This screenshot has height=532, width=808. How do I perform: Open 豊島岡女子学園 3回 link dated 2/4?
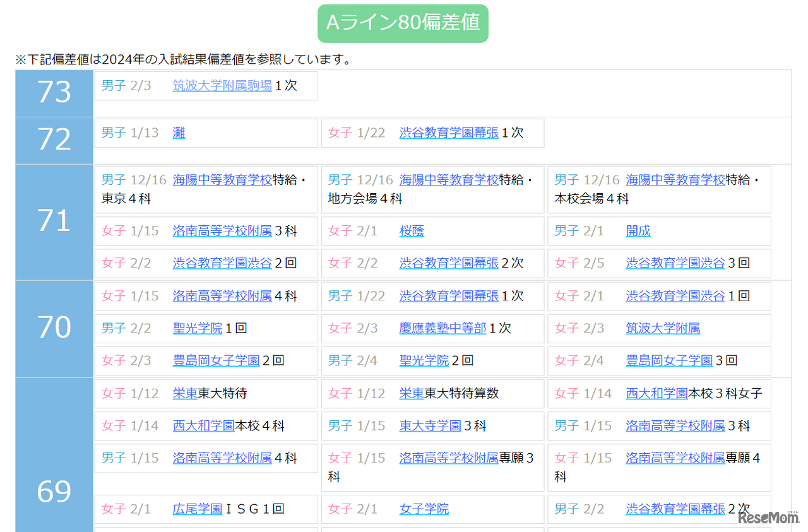point(669,360)
